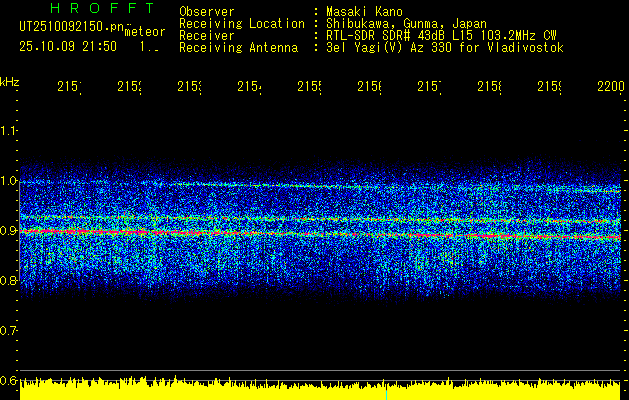Select the location Shibukawa, Gunma, Japan
This screenshot has height=400, width=629.
406,24
